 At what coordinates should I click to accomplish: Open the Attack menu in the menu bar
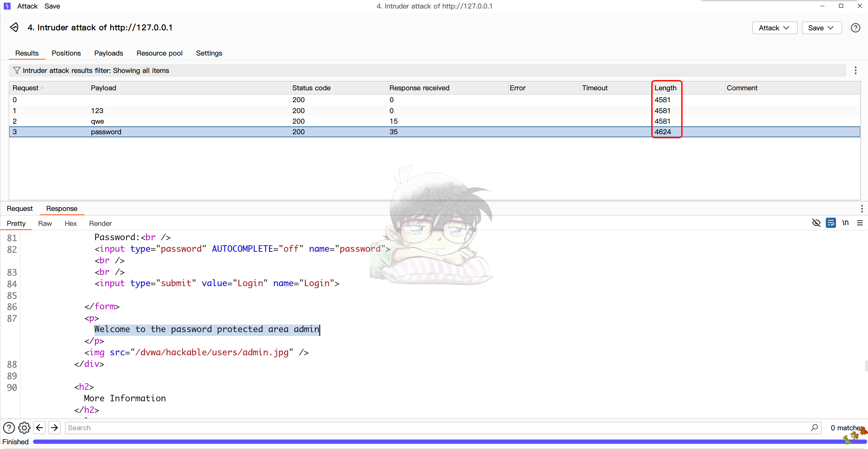(x=27, y=6)
